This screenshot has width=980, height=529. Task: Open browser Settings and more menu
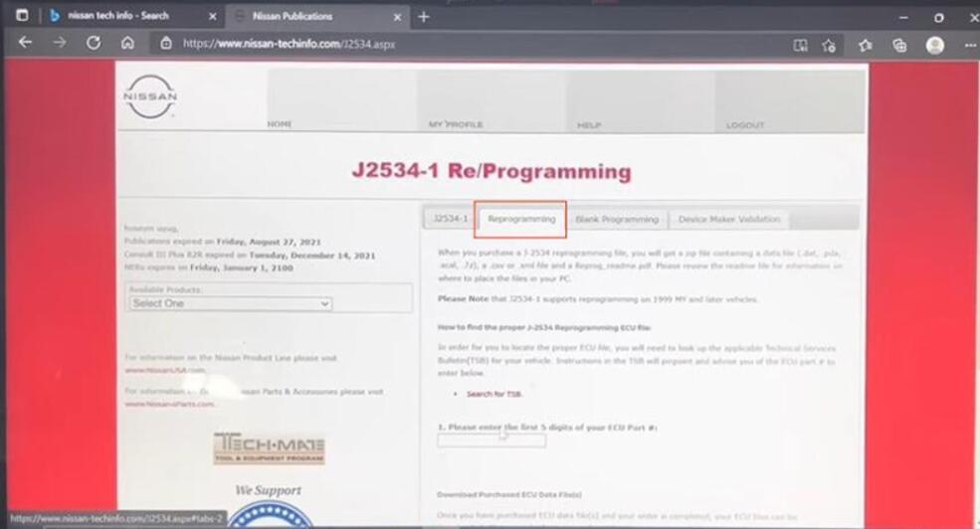pyautogui.click(x=970, y=45)
